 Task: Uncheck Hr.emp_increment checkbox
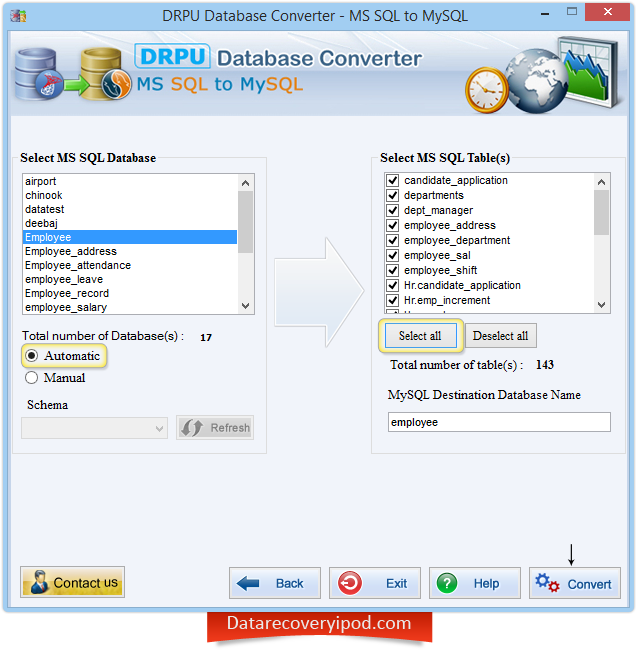[392, 300]
